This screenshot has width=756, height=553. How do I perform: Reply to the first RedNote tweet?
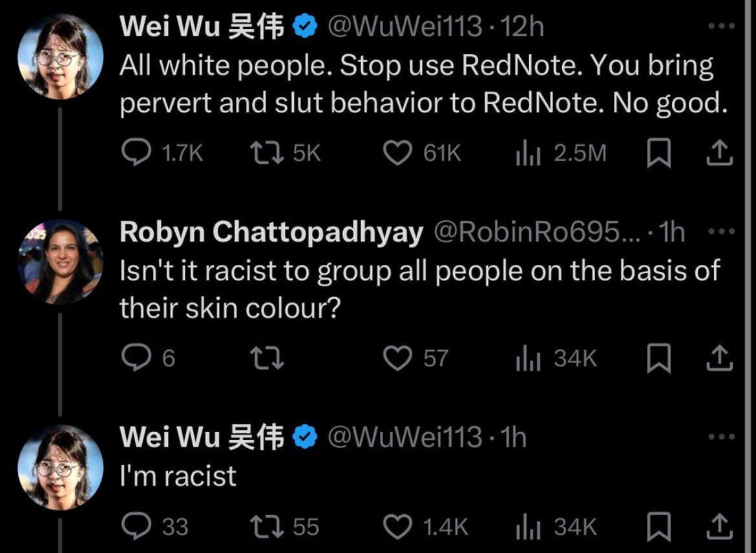136,153
